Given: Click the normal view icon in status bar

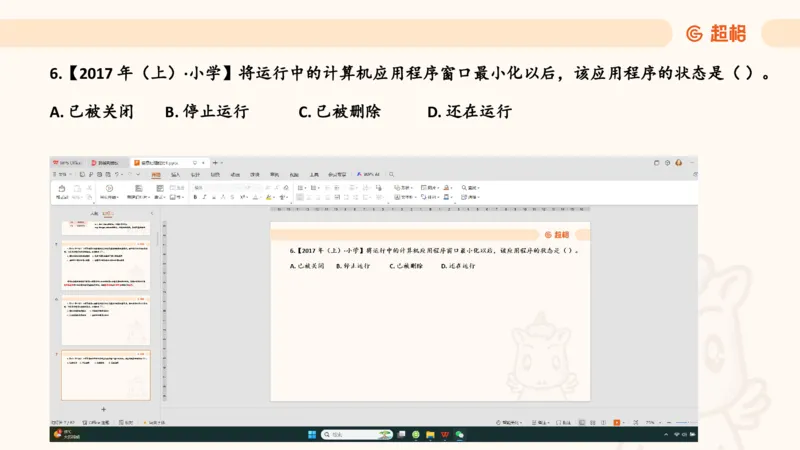Looking at the screenshot, I should (582, 422).
